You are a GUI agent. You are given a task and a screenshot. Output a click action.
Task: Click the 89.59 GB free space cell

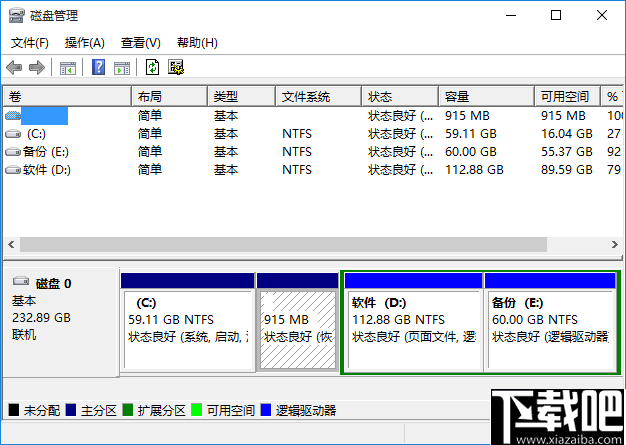point(567,170)
